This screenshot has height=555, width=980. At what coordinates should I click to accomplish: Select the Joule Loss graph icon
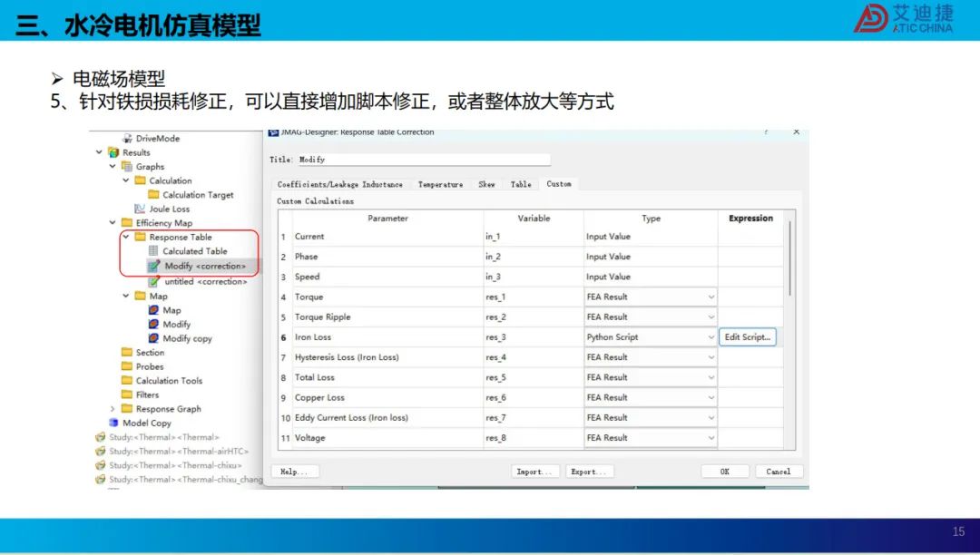click(140, 209)
